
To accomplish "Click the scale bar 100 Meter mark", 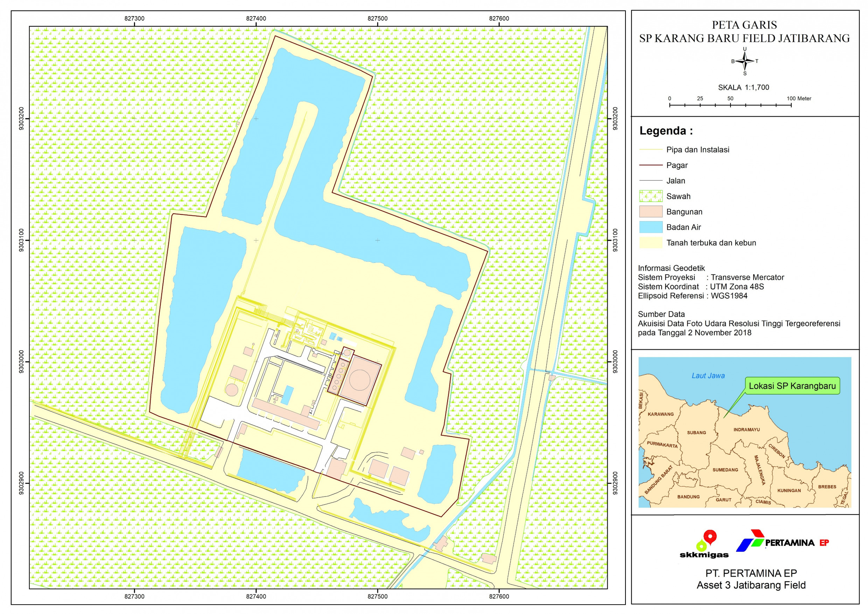I will pyautogui.click(x=791, y=104).
